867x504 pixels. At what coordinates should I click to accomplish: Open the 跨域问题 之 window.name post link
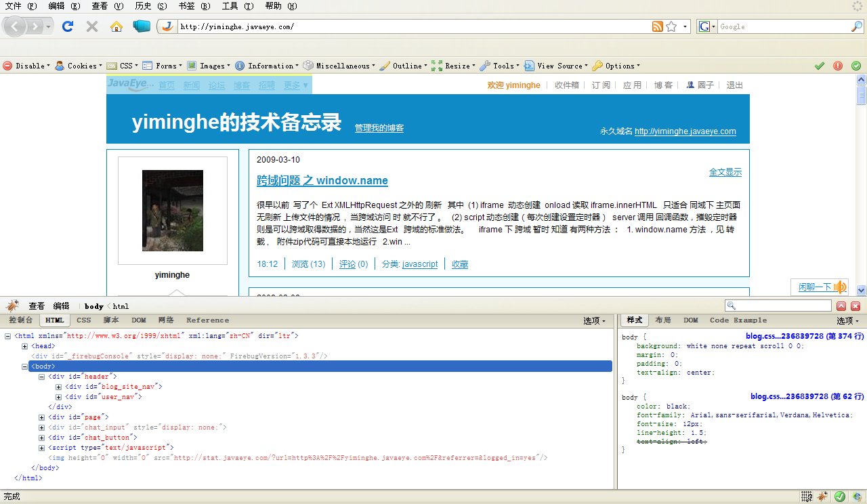click(322, 180)
